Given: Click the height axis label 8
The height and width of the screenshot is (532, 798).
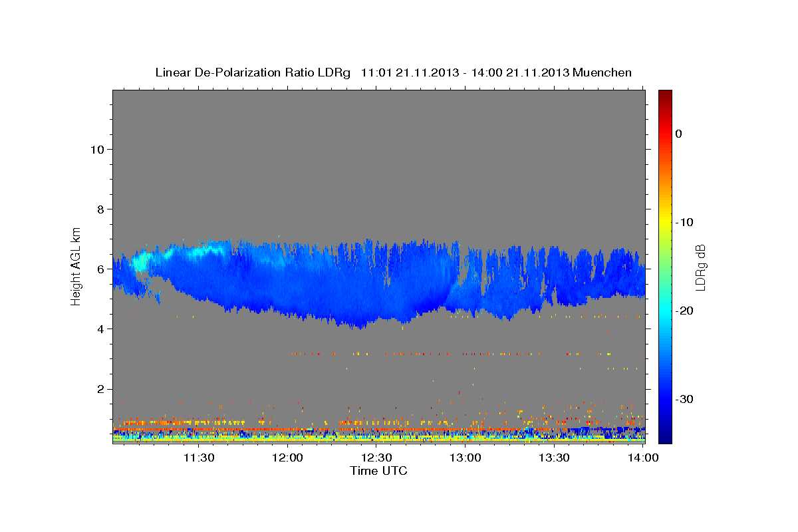Looking at the screenshot, I should click(x=102, y=209).
